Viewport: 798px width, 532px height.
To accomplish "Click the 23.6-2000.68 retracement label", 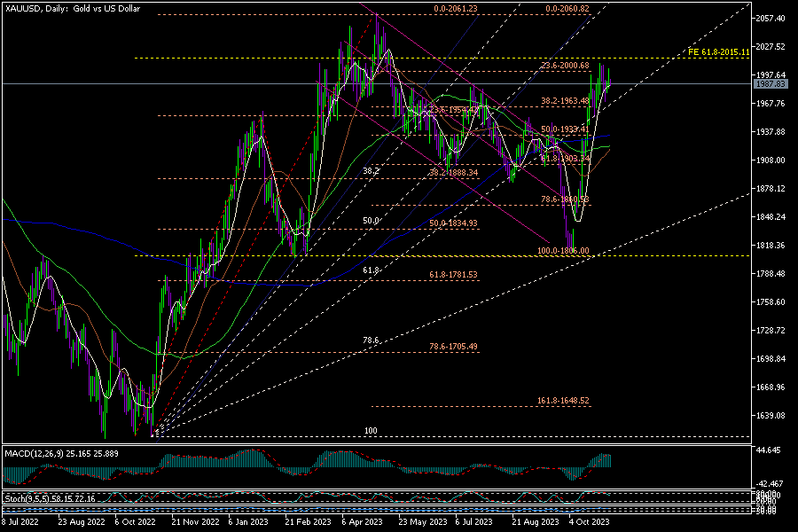I will coord(565,66).
